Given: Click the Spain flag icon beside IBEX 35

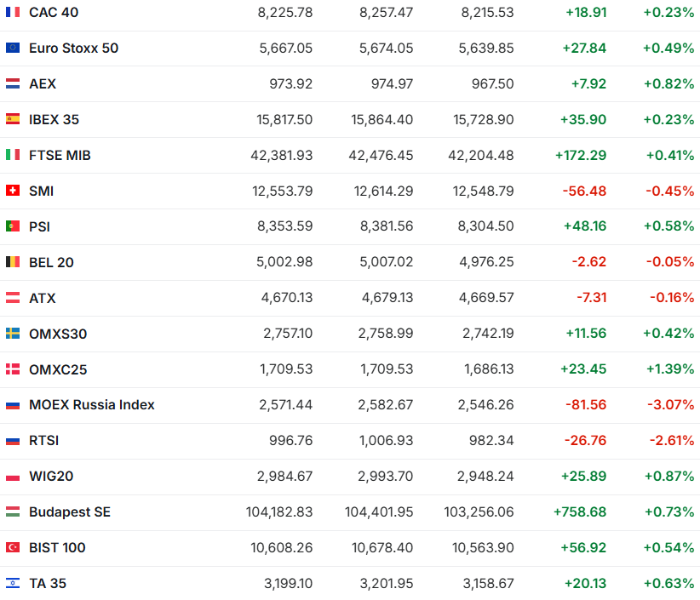Looking at the screenshot, I should pyautogui.click(x=13, y=120).
